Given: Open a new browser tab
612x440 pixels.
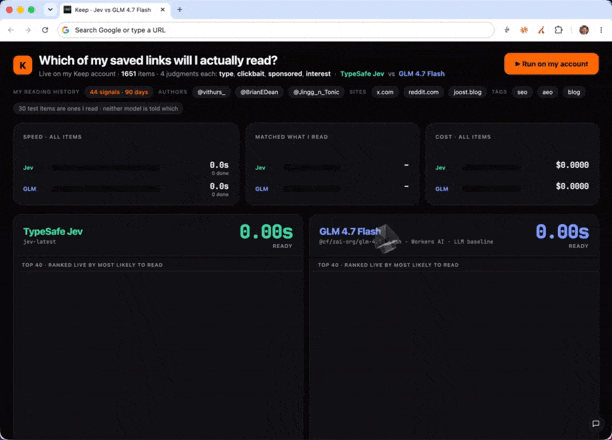Looking at the screenshot, I should 180,9.
